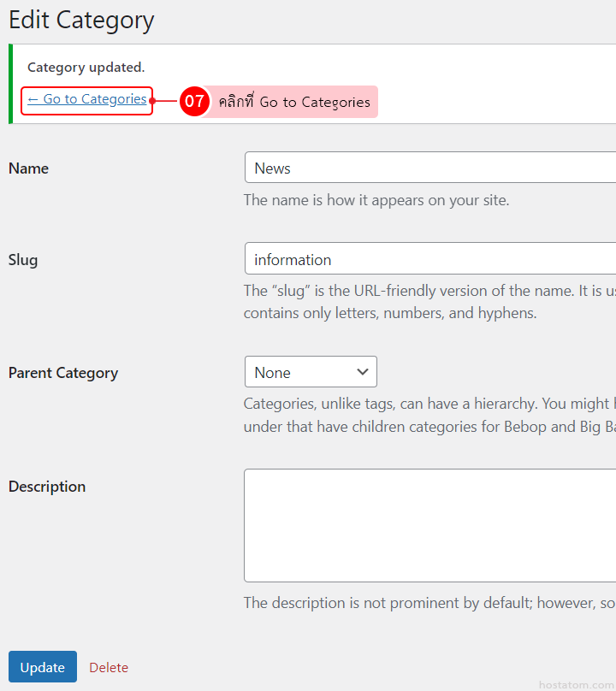This screenshot has width=616, height=691.
Task: Click the hostatom.com watermark
Action: [576, 685]
